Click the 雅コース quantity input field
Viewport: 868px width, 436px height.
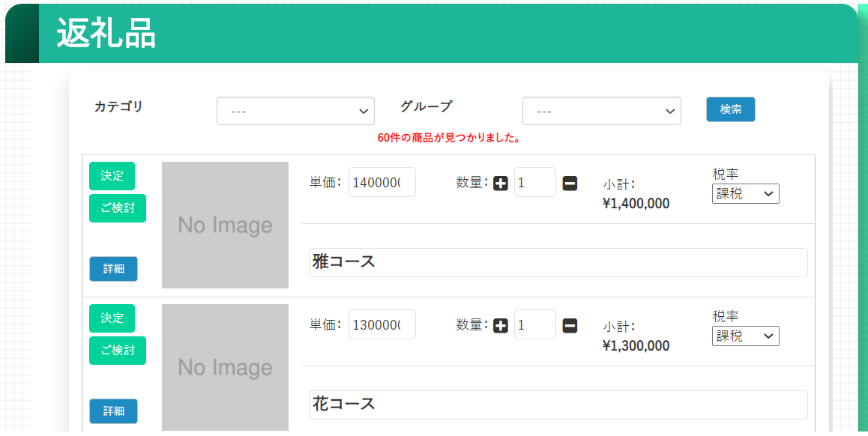(x=534, y=183)
